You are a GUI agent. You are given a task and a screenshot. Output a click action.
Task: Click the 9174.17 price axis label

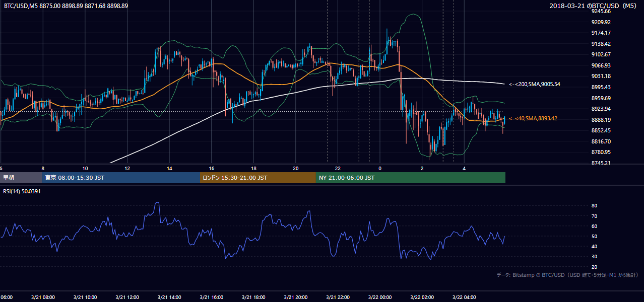[x=601, y=33]
